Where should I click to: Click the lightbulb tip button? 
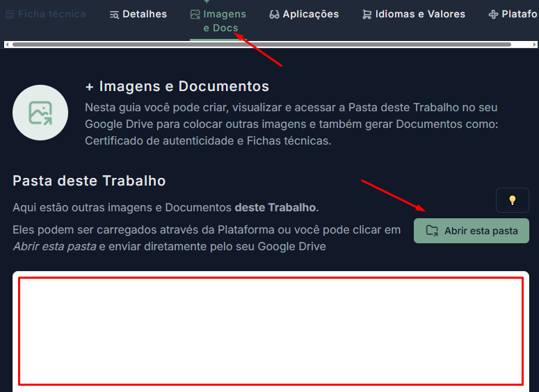(x=512, y=200)
